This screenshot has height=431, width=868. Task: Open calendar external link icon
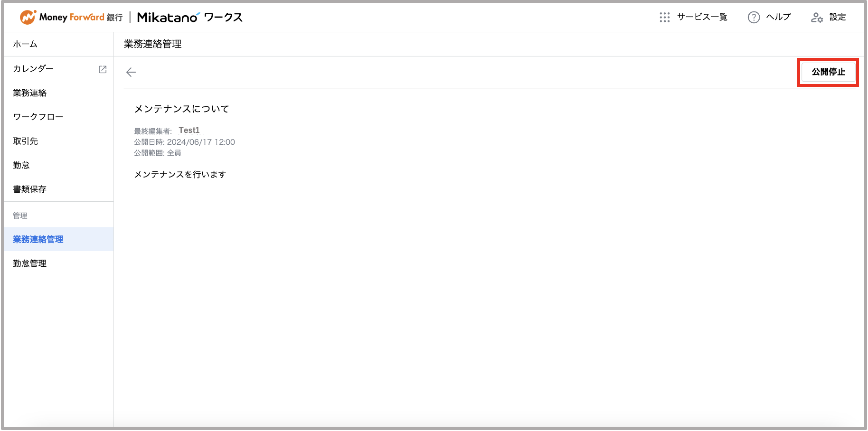(x=103, y=69)
